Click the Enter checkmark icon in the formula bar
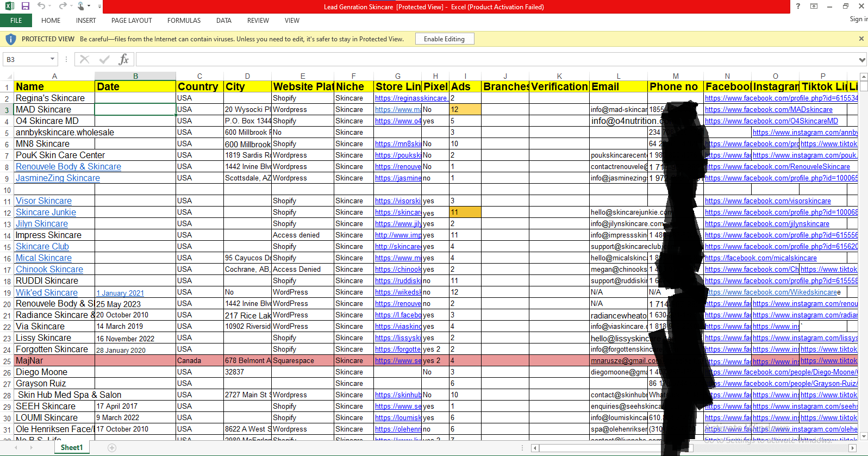This screenshot has width=868, height=456. (104, 59)
